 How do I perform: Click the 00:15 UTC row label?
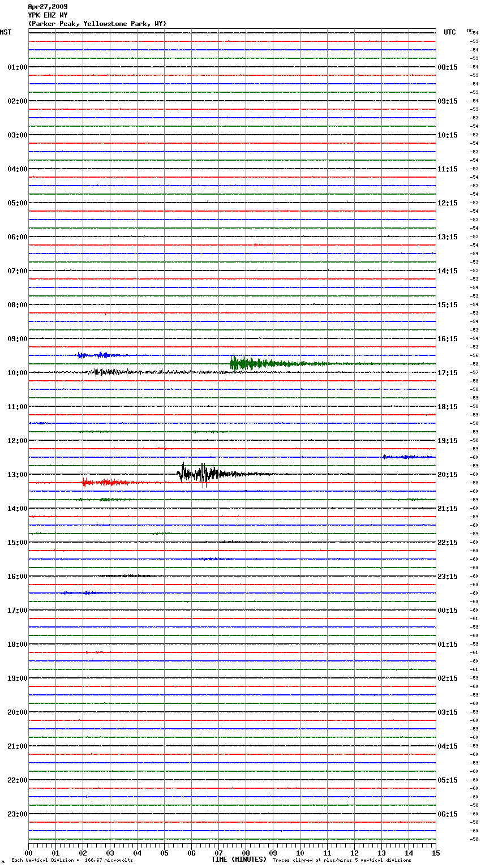coord(448,611)
